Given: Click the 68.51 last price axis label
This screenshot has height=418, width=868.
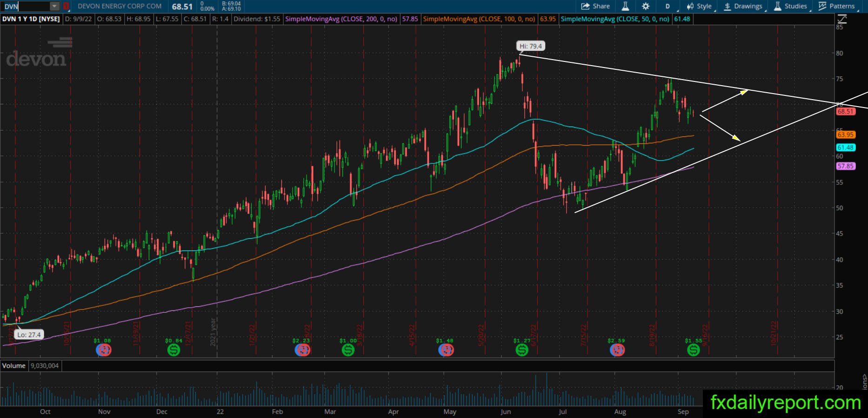Looking at the screenshot, I should pyautogui.click(x=846, y=112).
